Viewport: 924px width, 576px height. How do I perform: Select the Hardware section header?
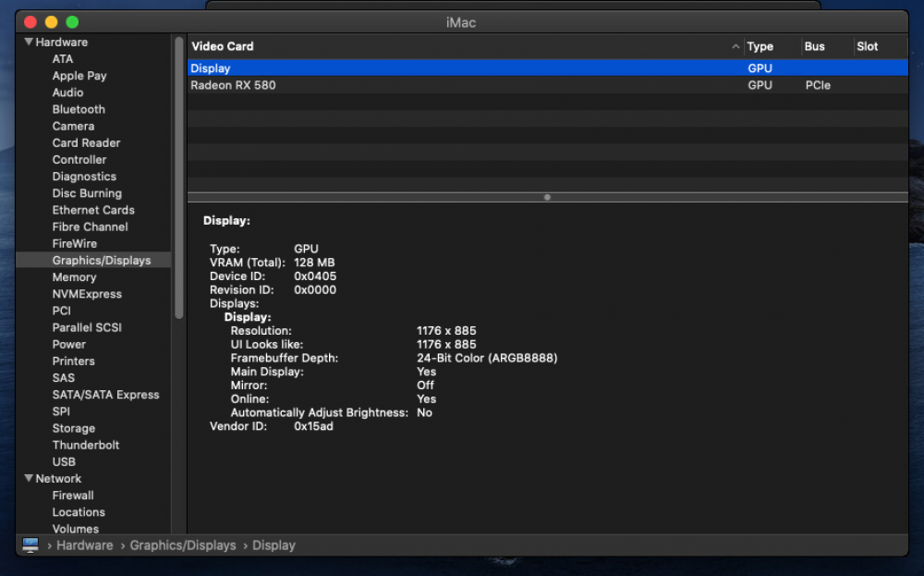click(61, 42)
